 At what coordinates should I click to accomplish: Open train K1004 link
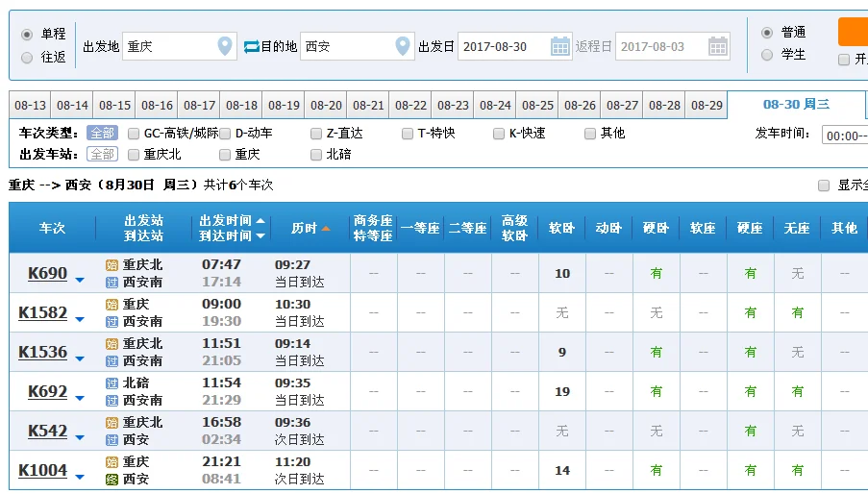[x=42, y=470]
